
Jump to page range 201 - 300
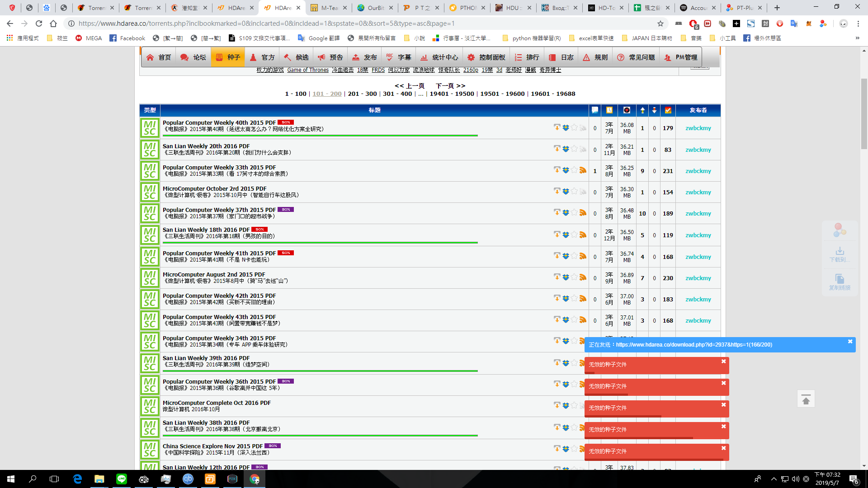click(362, 94)
